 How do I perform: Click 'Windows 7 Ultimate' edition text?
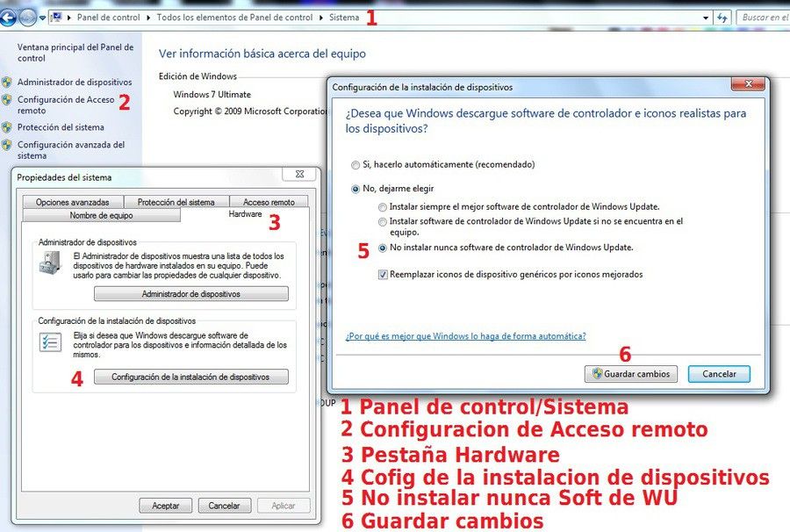pyautogui.click(x=212, y=94)
